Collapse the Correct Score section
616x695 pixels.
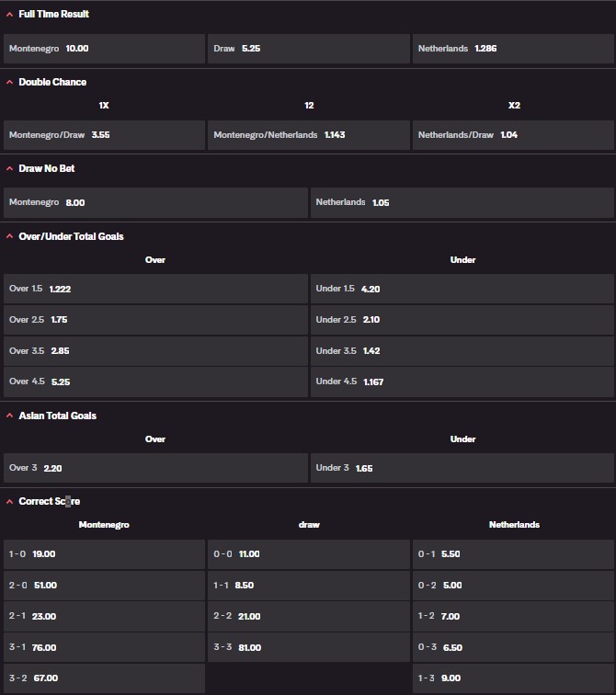click(10, 501)
